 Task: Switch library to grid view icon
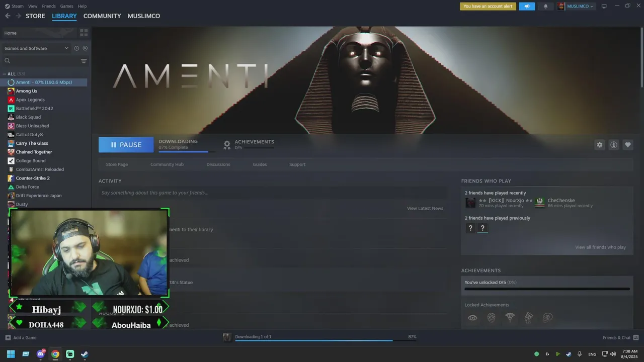pyautogui.click(x=84, y=33)
